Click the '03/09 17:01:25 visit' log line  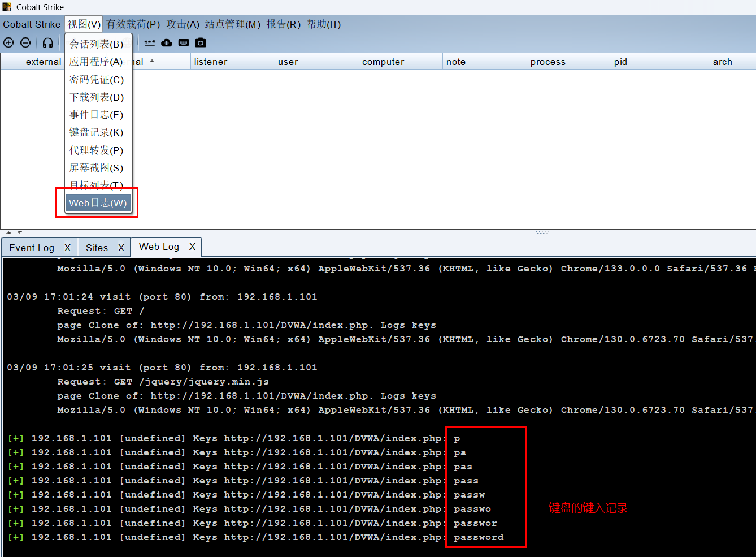[162, 368]
